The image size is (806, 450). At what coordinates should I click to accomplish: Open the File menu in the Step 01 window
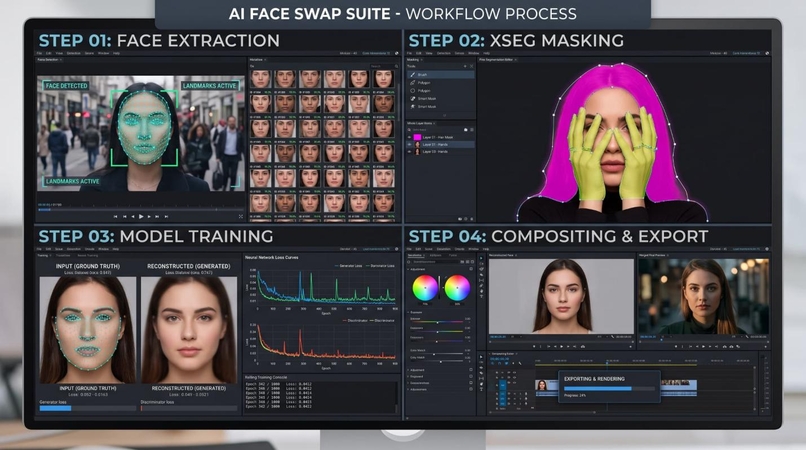(x=40, y=53)
